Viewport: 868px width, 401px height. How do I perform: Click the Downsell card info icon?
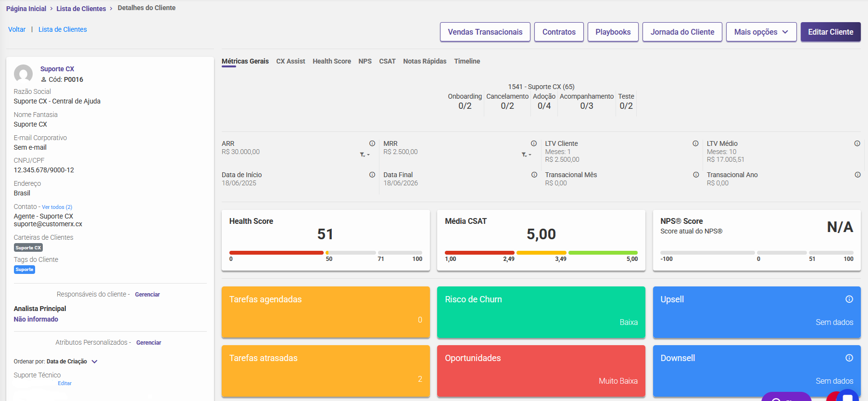click(x=849, y=358)
